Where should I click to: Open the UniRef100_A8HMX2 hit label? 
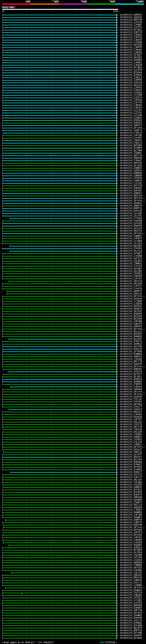point(131,15)
